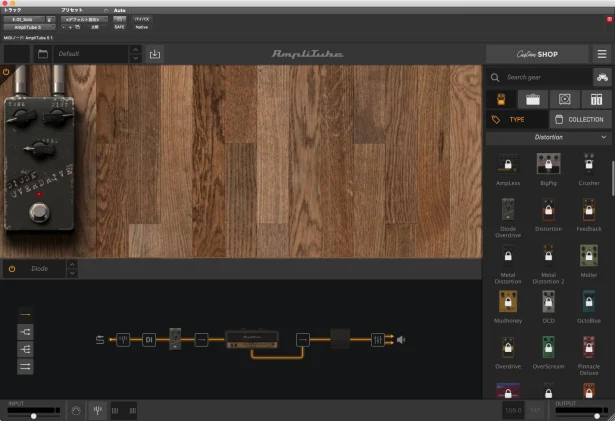Viewport: 615px width, 421px height.
Task: Open the hamburger main menu
Action: [602, 54]
